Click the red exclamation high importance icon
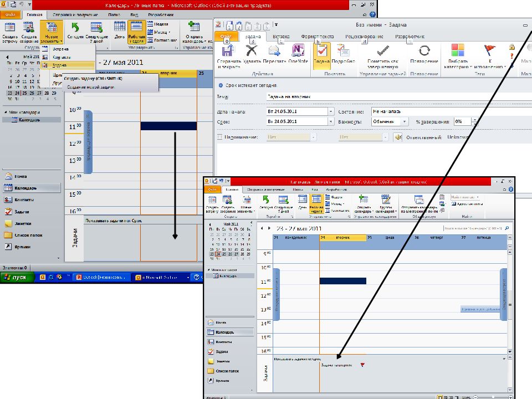Image resolution: width=532 pixels, height=399 pixels. click(x=511, y=57)
